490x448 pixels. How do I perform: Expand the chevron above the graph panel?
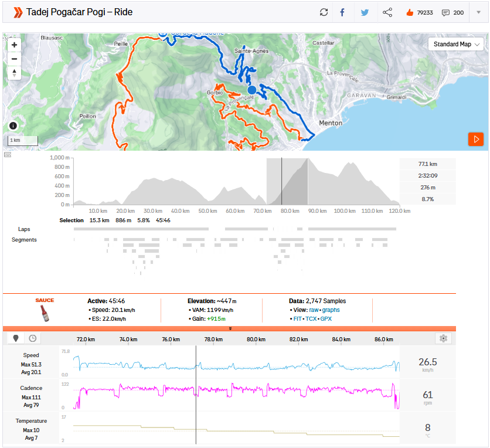click(230, 328)
